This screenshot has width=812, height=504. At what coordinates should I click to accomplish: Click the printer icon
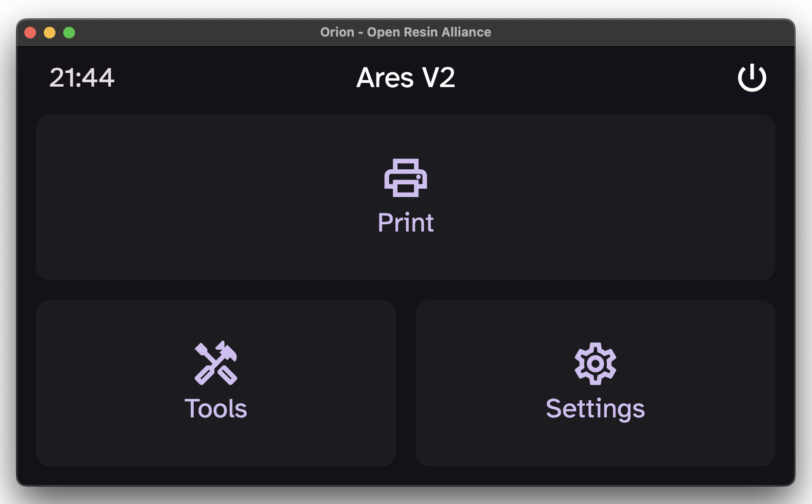405,178
